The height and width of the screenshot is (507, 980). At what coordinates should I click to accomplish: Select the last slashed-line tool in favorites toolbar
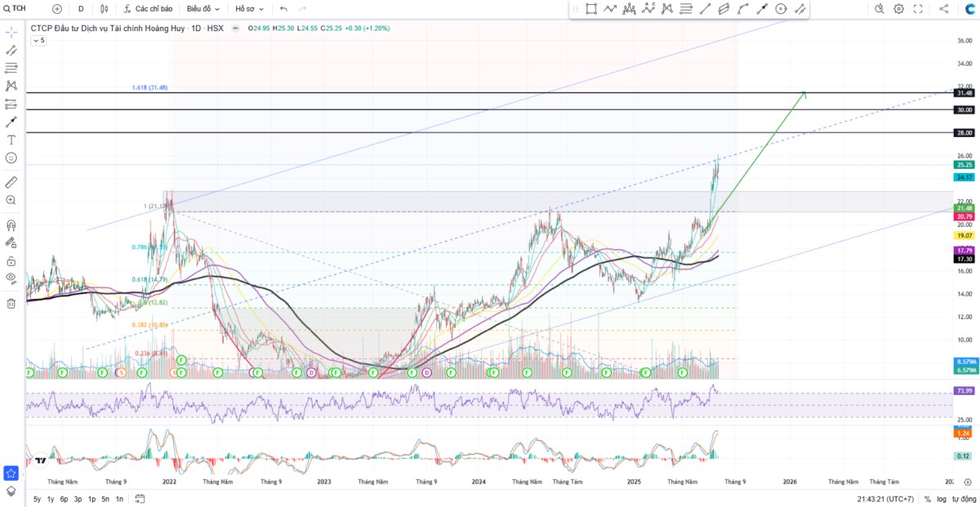(800, 9)
